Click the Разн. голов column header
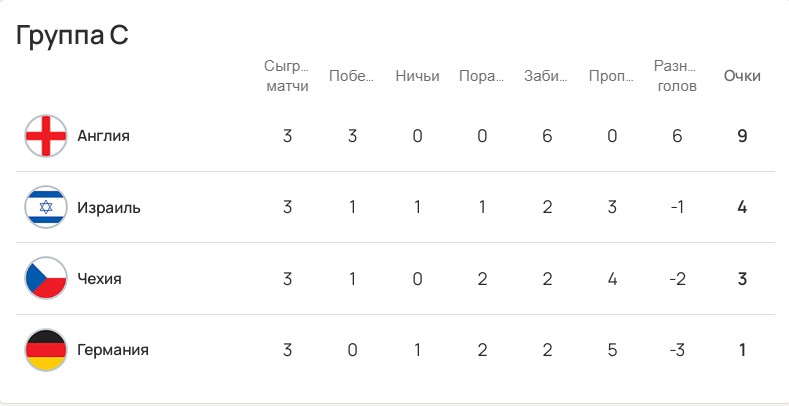 677,76
